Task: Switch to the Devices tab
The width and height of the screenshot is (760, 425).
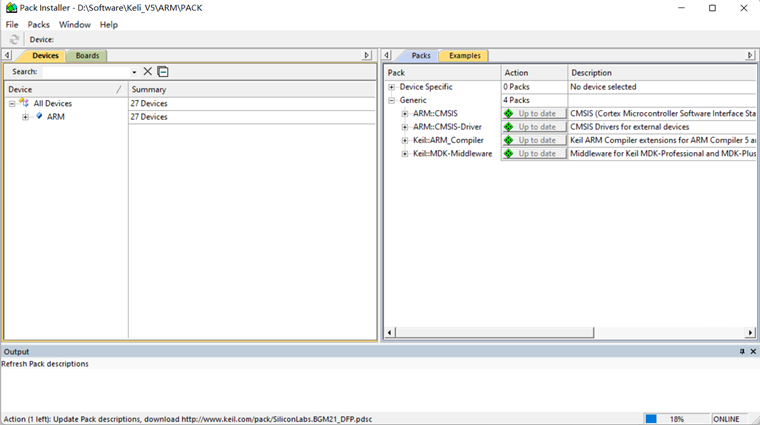Action: (x=45, y=56)
